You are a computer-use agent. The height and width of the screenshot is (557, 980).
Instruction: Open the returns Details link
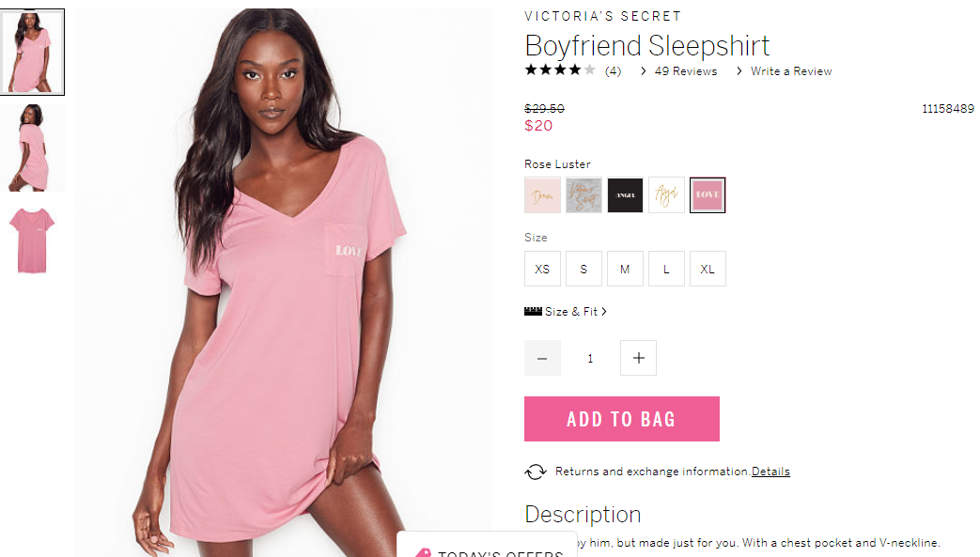(x=770, y=472)
